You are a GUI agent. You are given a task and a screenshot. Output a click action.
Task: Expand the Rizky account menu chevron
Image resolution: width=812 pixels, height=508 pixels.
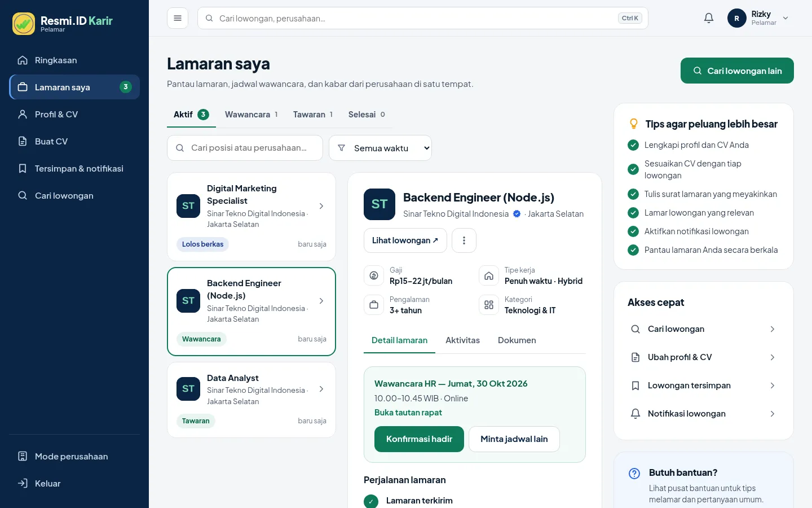click(x=785, y=18)
